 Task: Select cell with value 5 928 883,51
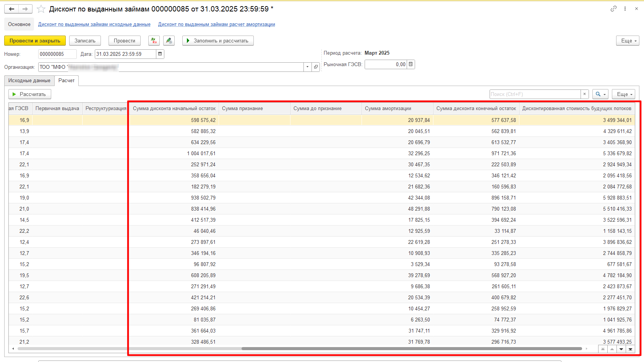(577, 198)
